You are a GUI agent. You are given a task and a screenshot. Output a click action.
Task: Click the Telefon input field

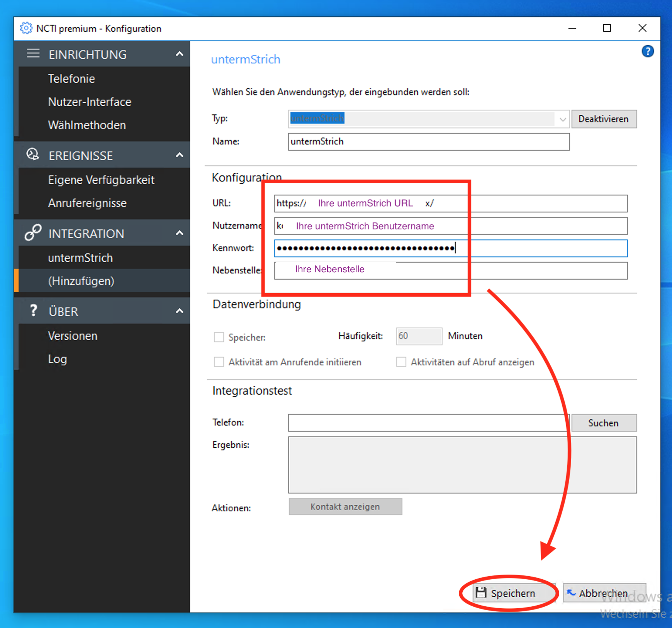tap(428, 423)
